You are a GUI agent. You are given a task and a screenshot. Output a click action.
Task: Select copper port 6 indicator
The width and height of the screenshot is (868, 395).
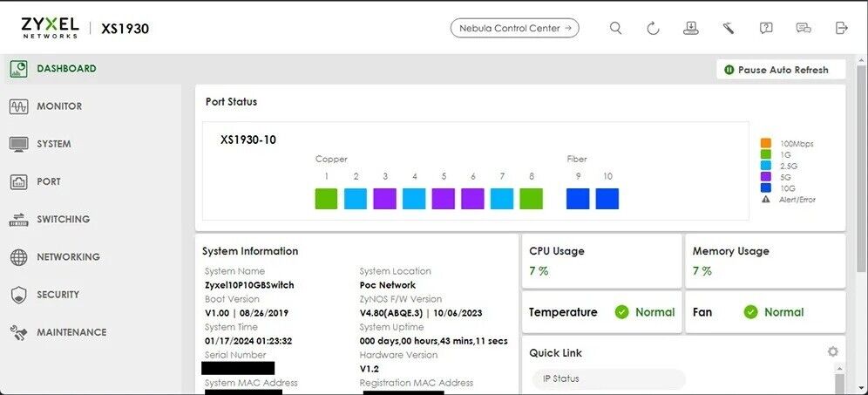pos(472,199)
